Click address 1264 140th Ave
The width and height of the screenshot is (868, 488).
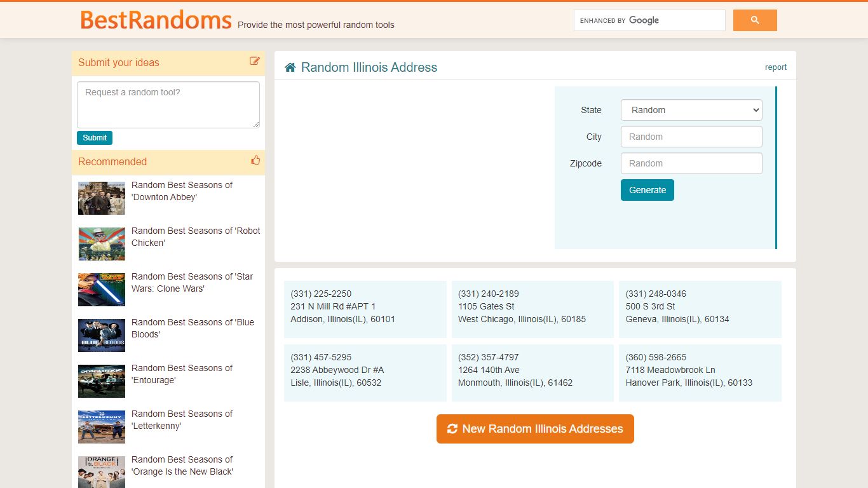point(489,370)
